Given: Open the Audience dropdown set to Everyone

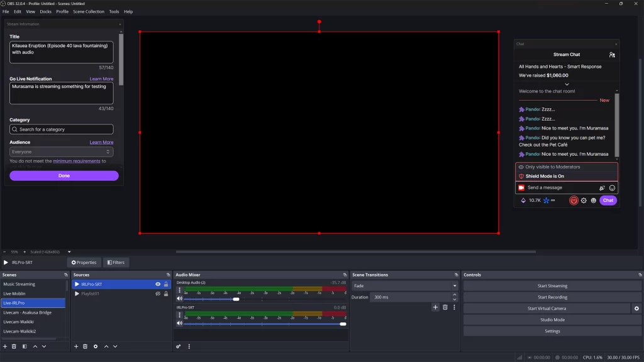Looking at the screenshot, I should (62, 152).
